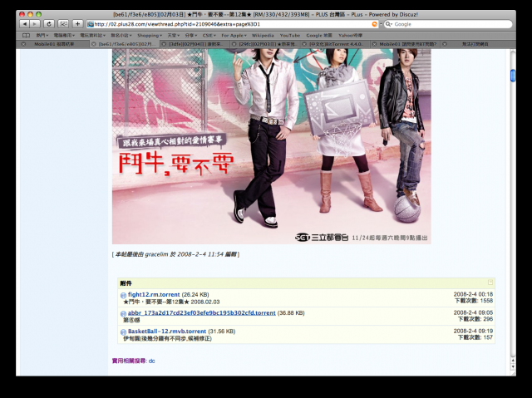Screen dimensions: 532x398
Task: Close the Mobile01 BT question tab with its X
Action: pos(374,44)
